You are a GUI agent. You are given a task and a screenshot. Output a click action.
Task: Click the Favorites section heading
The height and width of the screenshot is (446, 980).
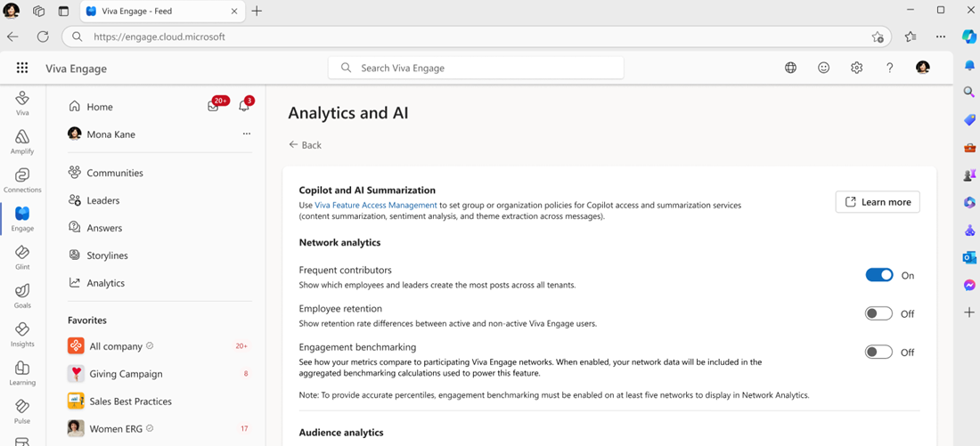click(87, 320)
